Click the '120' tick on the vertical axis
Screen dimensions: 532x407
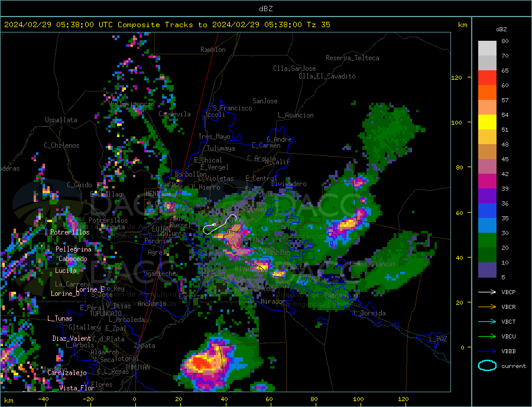coord(456,77)
